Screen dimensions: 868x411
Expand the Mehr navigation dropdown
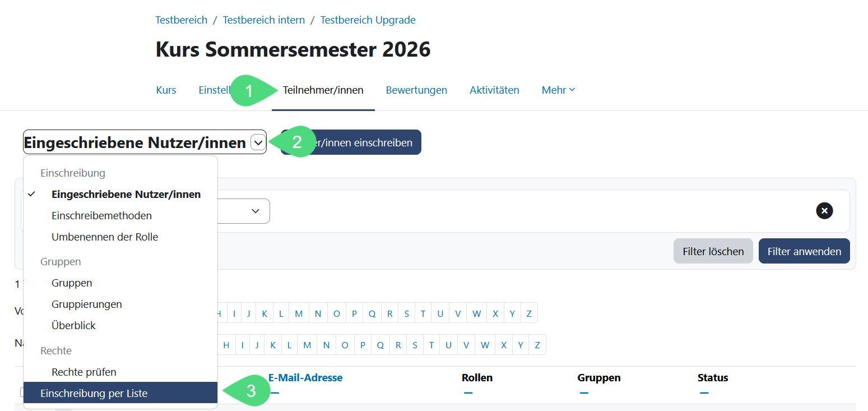pos(558,90)
